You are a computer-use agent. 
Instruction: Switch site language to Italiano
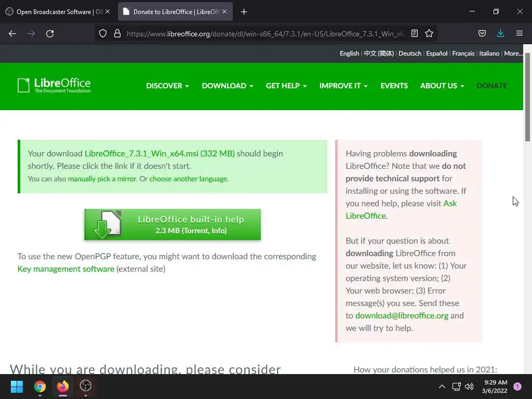tap(489, 54)
